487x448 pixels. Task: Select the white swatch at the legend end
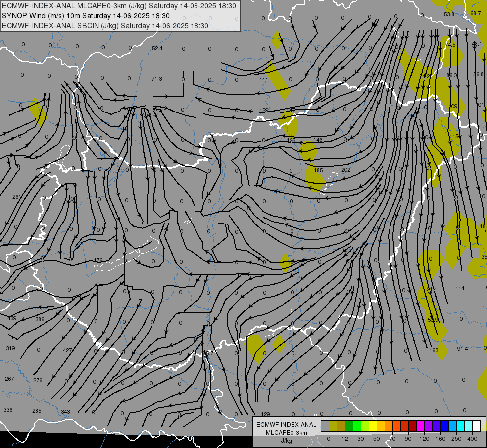(x=477, y=426)
